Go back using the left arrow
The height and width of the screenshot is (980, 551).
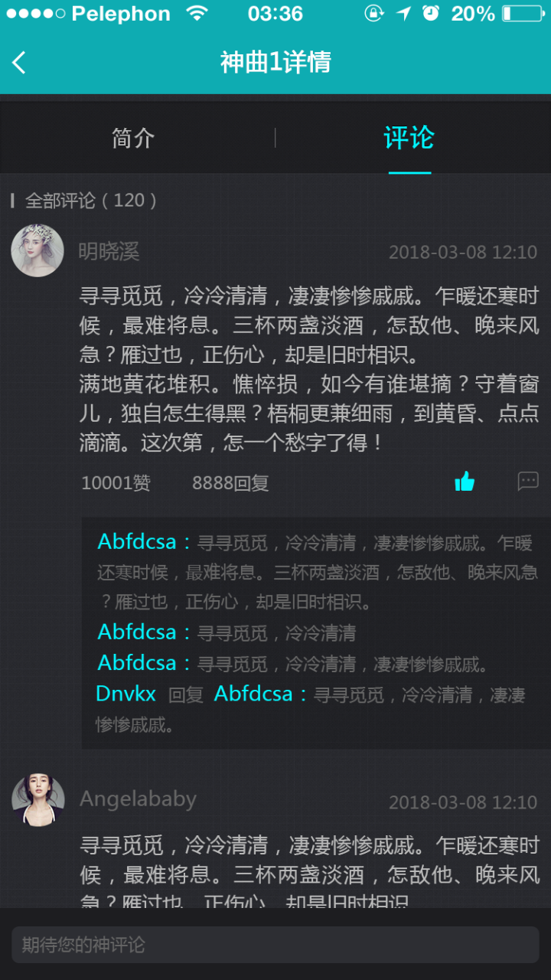[x=19, y=63]
